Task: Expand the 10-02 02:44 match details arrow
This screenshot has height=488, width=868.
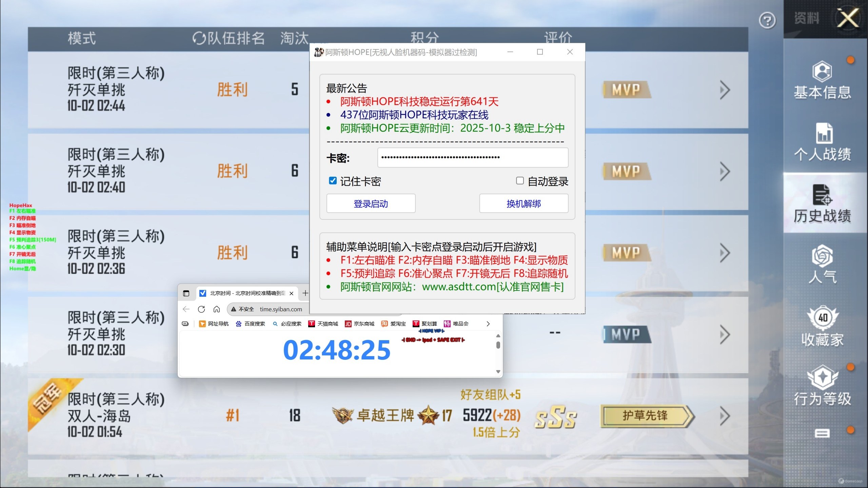Action: point(724,90)
